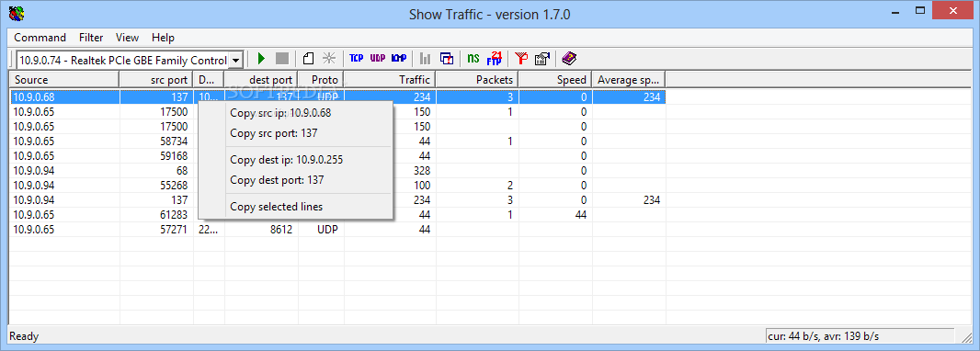This screenshot has height=351, width=980.
Task: Click dest port cell 8612
Action: click(280, 229)
